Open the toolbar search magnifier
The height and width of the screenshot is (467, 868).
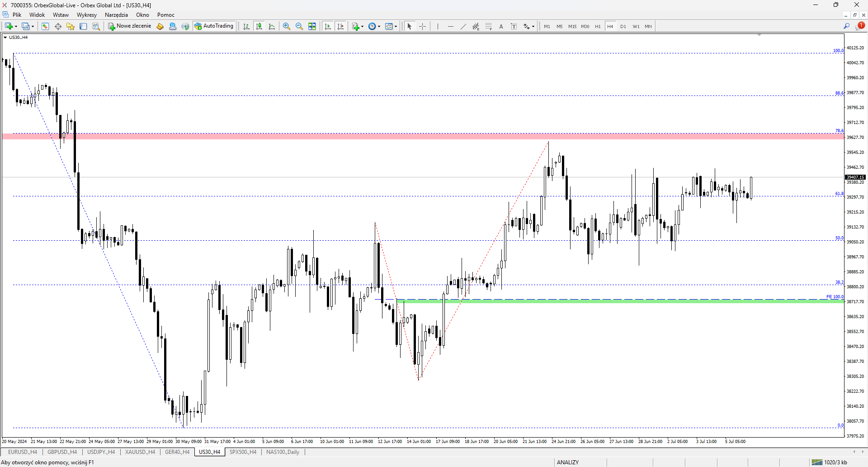847,26
